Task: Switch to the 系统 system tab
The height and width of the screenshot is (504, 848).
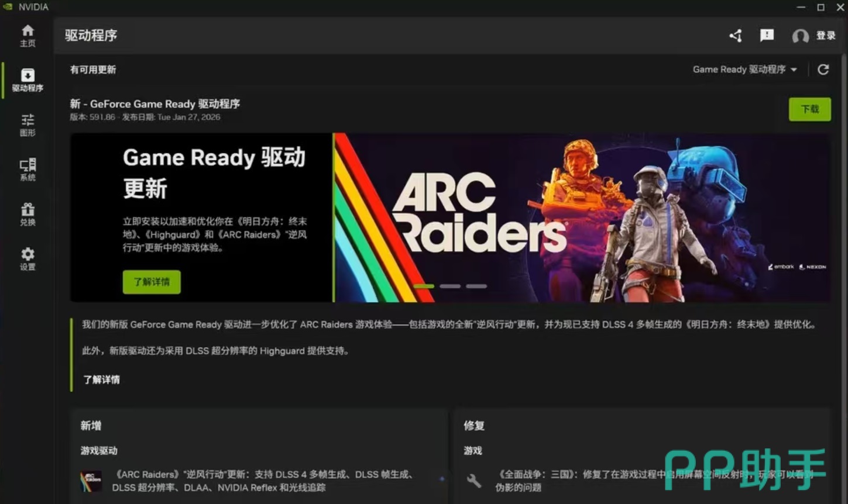Action: [28, 170]
